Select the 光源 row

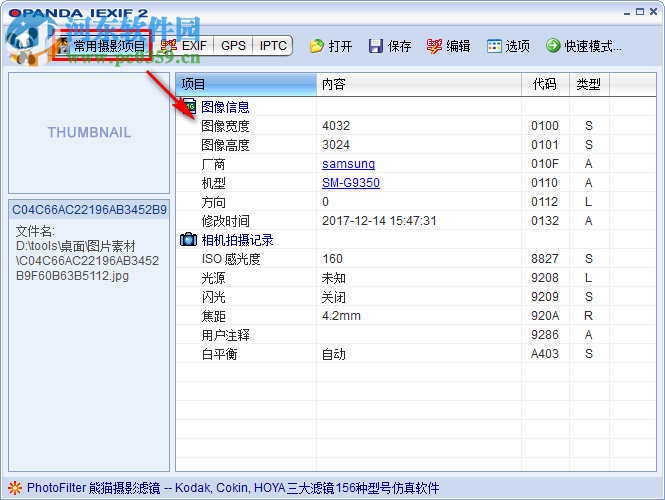pos(416,278)
